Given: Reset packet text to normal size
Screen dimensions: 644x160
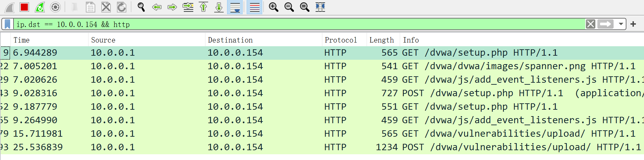Looking at the screenshot, I should (304, 7).
